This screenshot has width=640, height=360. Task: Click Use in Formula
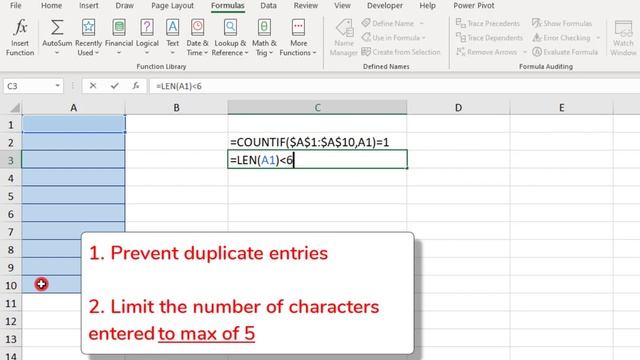point(393,38)
